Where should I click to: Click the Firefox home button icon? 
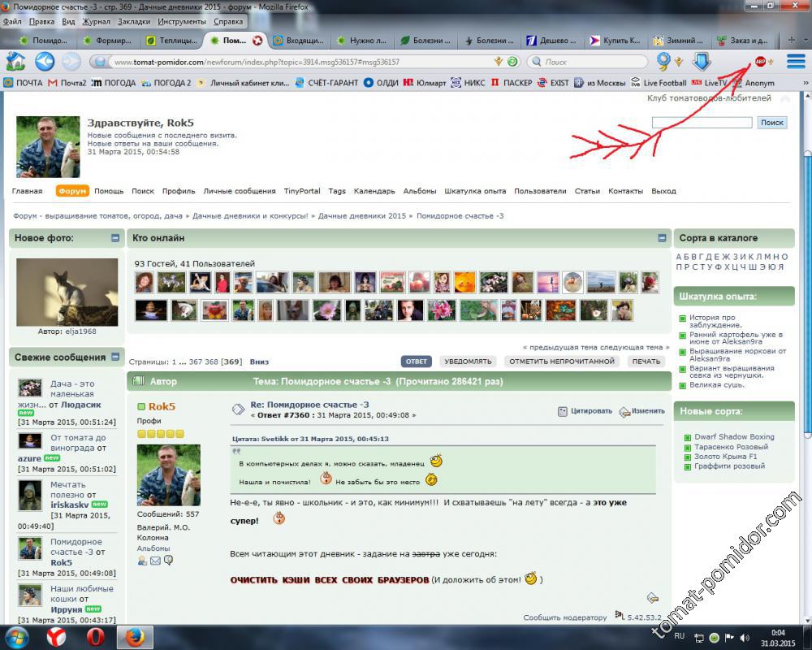point(15,61)
